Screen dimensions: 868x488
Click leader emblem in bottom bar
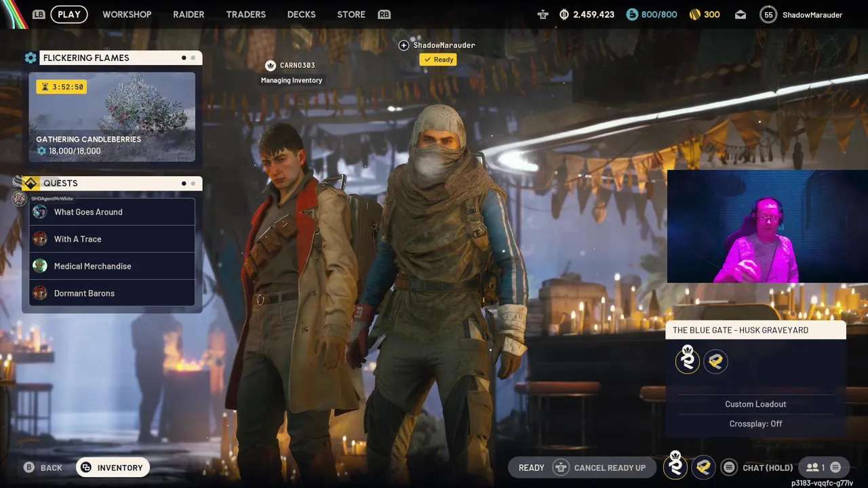(x=675, y=465)
